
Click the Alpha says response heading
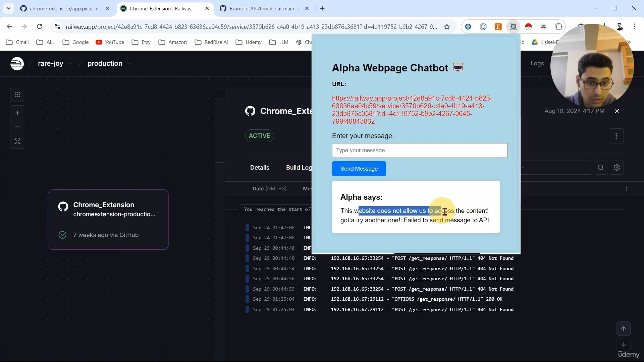tap(361, 197)
